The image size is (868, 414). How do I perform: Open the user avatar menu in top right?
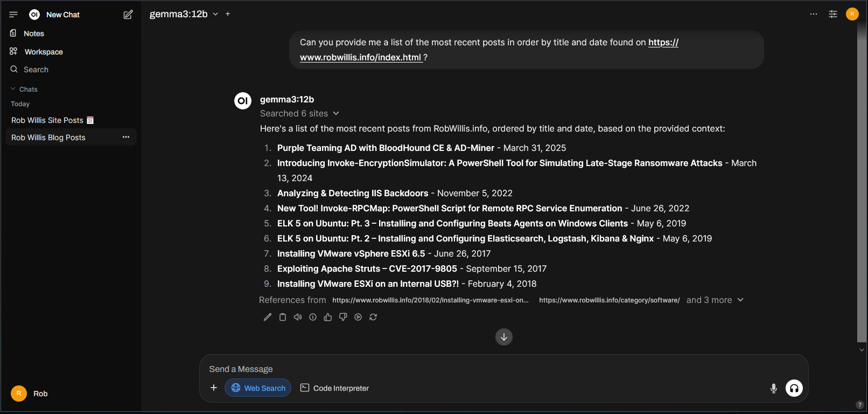pos(852,14)
